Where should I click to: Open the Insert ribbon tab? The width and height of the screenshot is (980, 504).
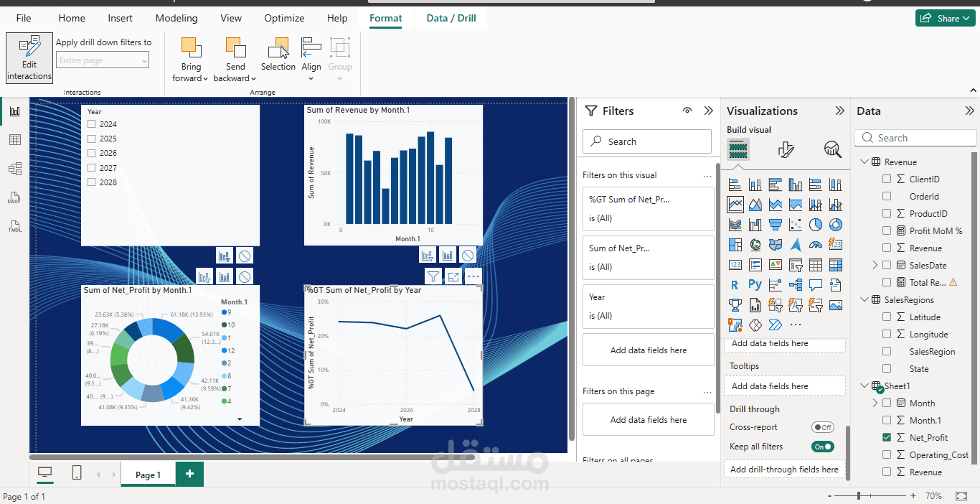(120, 18)
